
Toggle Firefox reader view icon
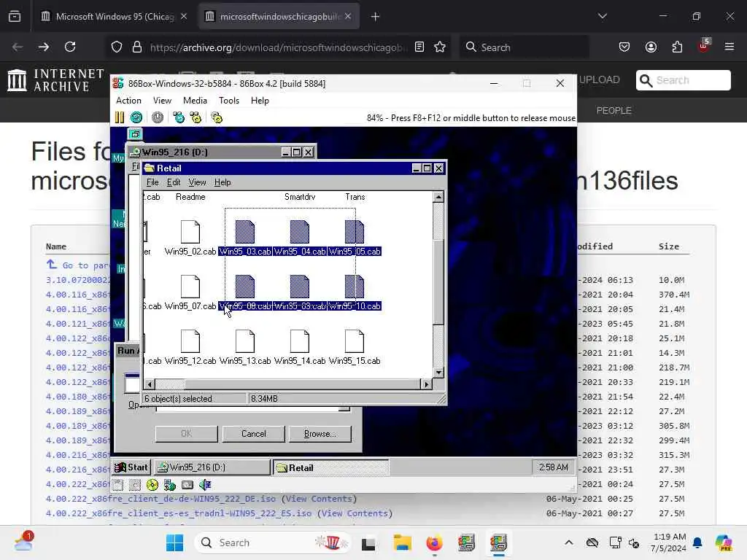(419, 47)
